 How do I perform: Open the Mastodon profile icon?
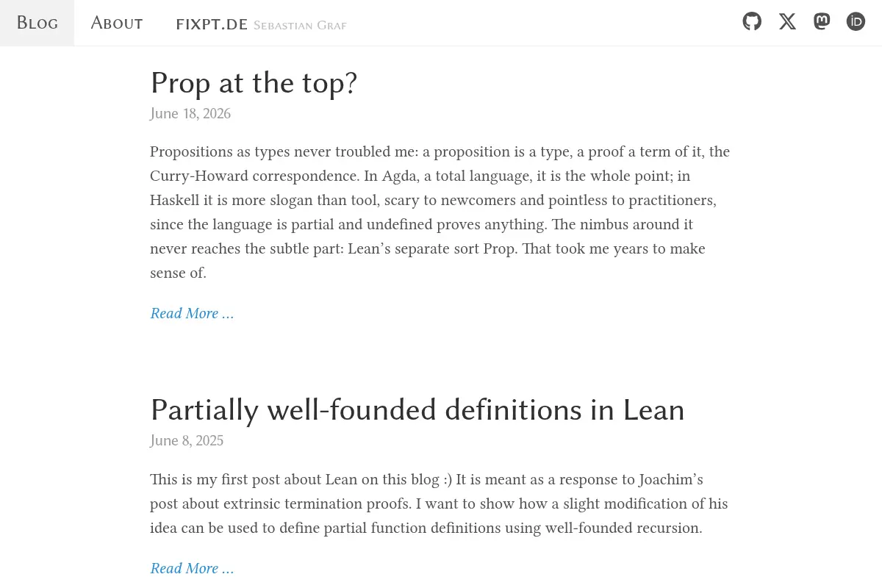[822, 21]
